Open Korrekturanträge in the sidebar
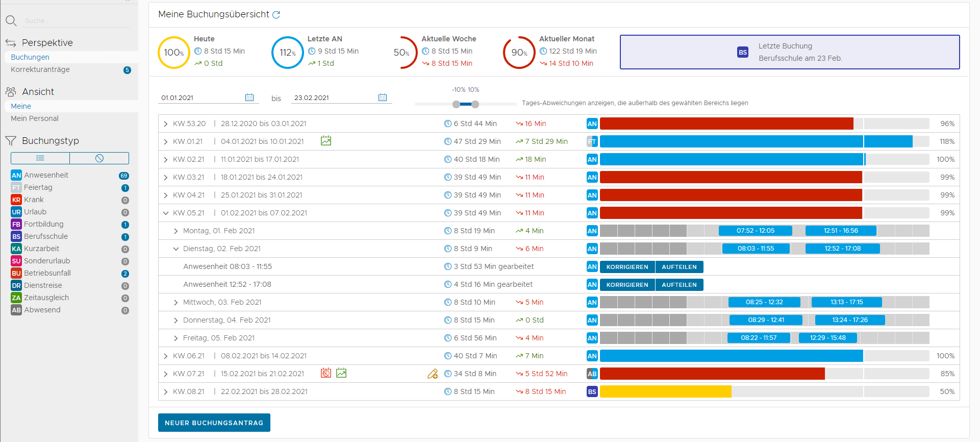 40,69
